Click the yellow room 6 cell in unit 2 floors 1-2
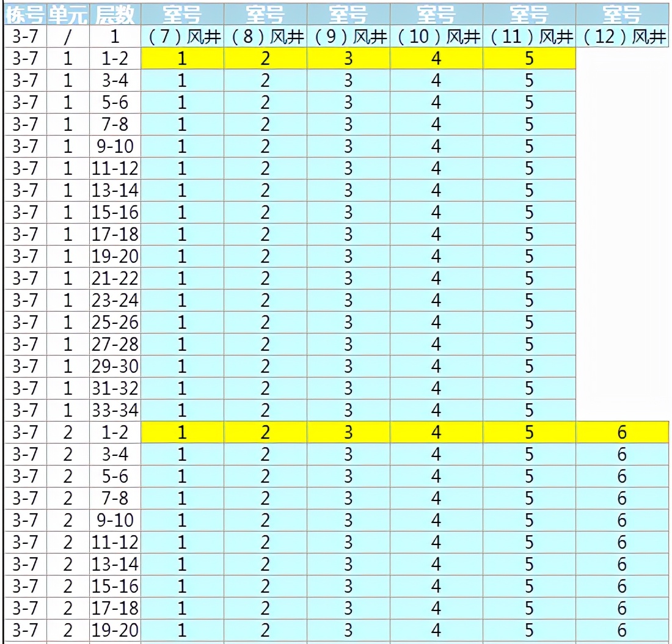The image size is (672, 644). click(622, 432)
